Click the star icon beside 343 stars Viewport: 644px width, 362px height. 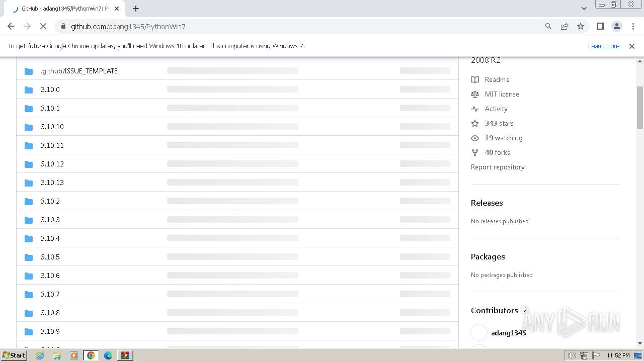475,123
